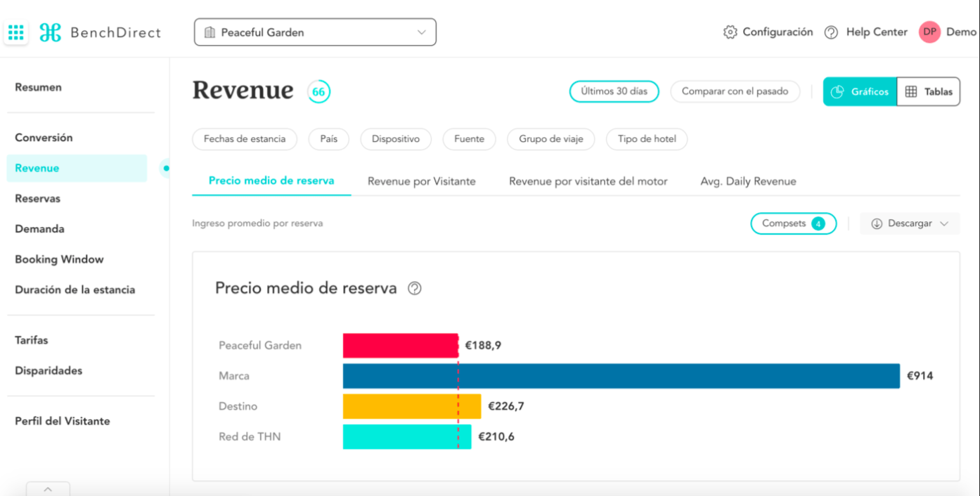Open the Grupo de viaje filter
Image resolution: width=980 pixels, height=496 pixels.
coord(551,139)
